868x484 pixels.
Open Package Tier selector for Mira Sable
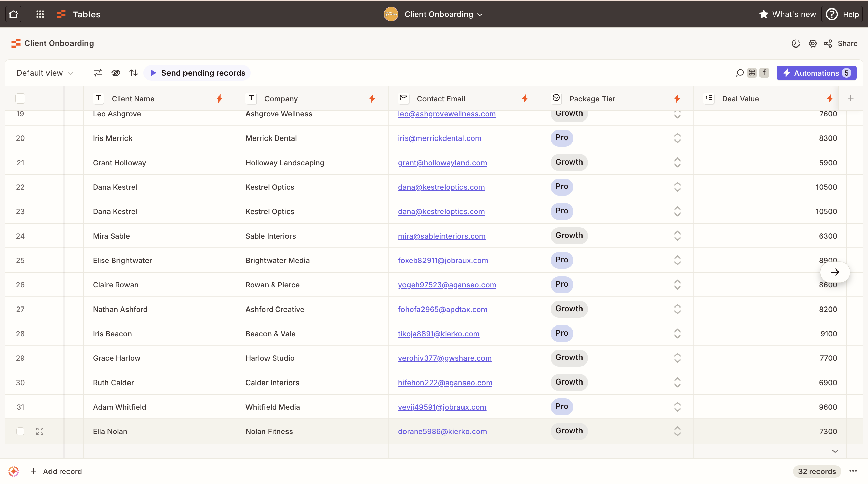(x=677, y=236)
